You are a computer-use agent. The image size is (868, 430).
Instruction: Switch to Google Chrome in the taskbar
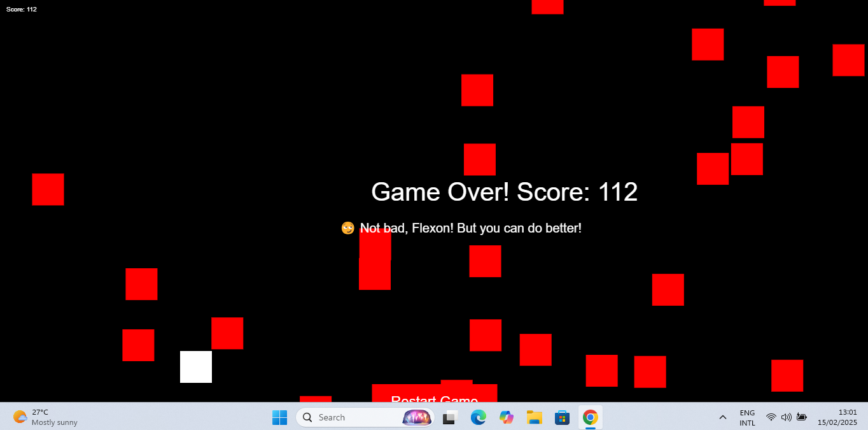(590, 417)
